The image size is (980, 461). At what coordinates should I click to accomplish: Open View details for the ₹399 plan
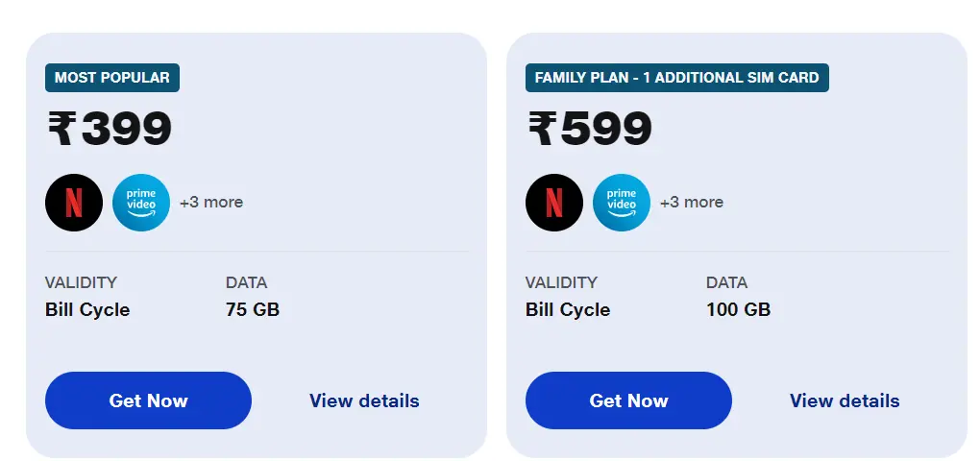point(364,400)
